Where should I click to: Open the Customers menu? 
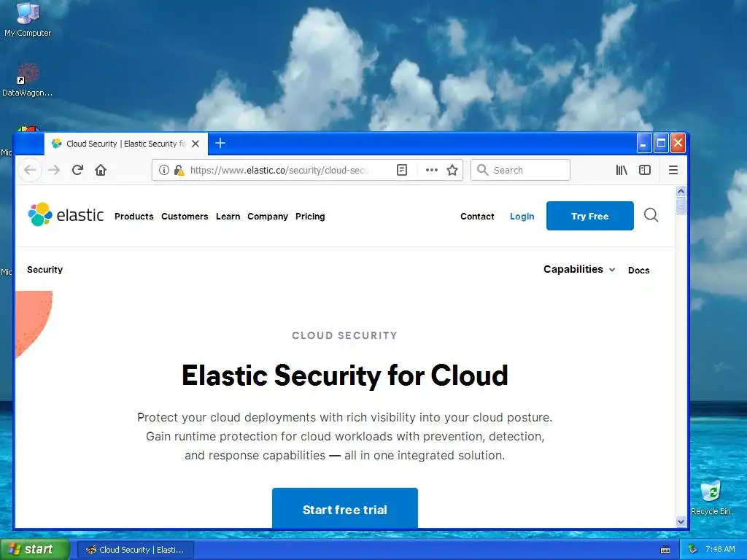185,216
